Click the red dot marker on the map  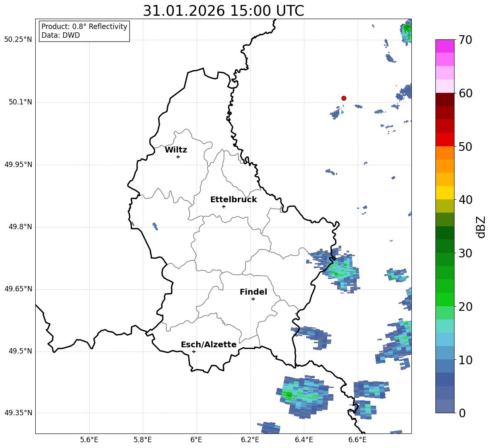point(344,98)
